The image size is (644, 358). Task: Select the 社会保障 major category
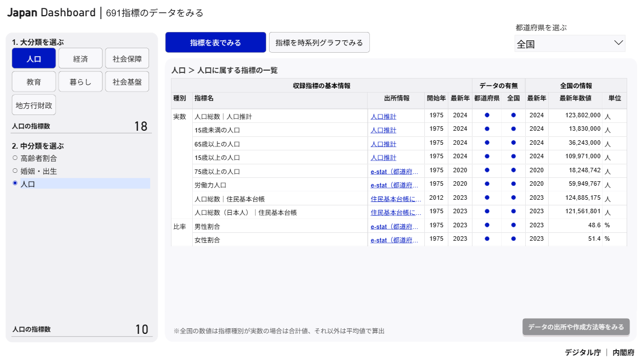[x=126, y=58]
